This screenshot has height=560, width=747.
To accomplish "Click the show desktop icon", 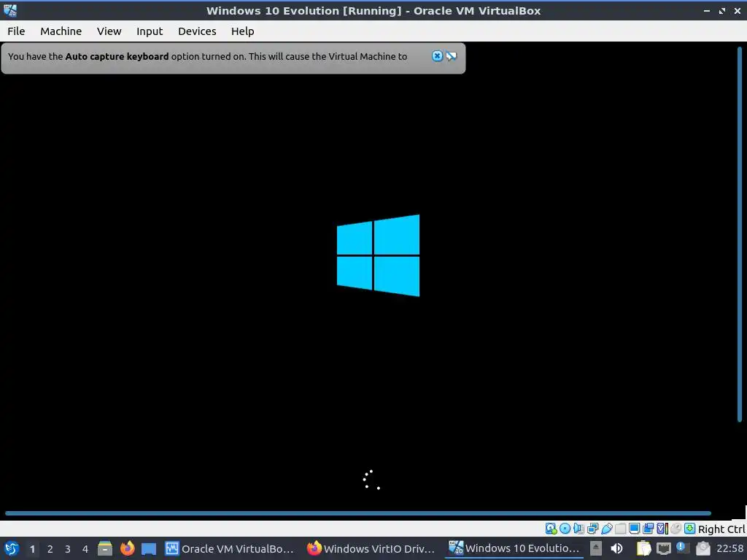I will point(149,548).
